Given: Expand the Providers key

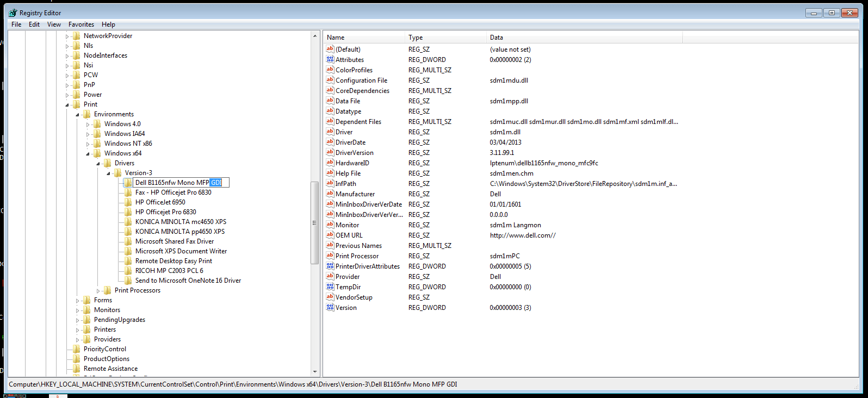Looking at the screenshot, I should pos(78,340).
